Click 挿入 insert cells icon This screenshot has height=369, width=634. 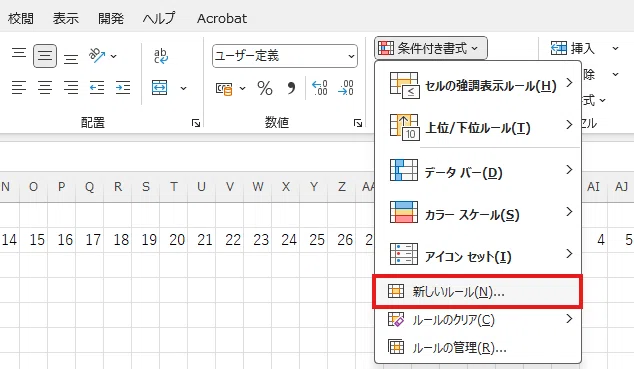coord(559,48)
